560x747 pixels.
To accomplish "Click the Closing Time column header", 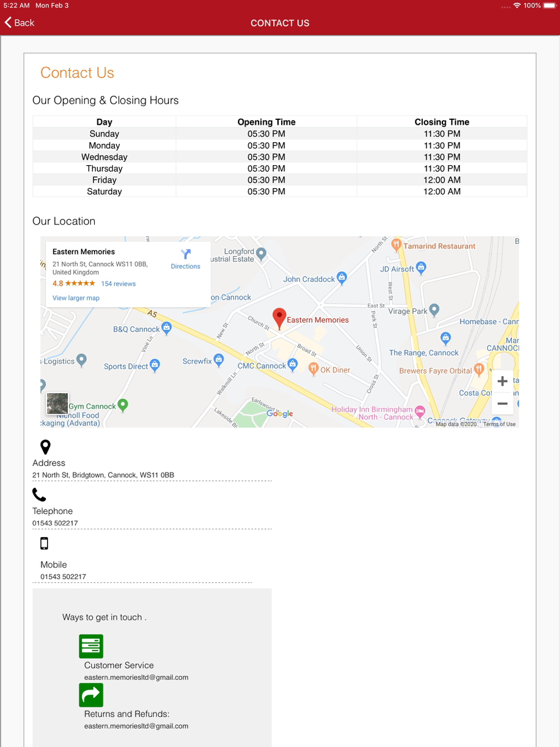I will tap(442, 122).
